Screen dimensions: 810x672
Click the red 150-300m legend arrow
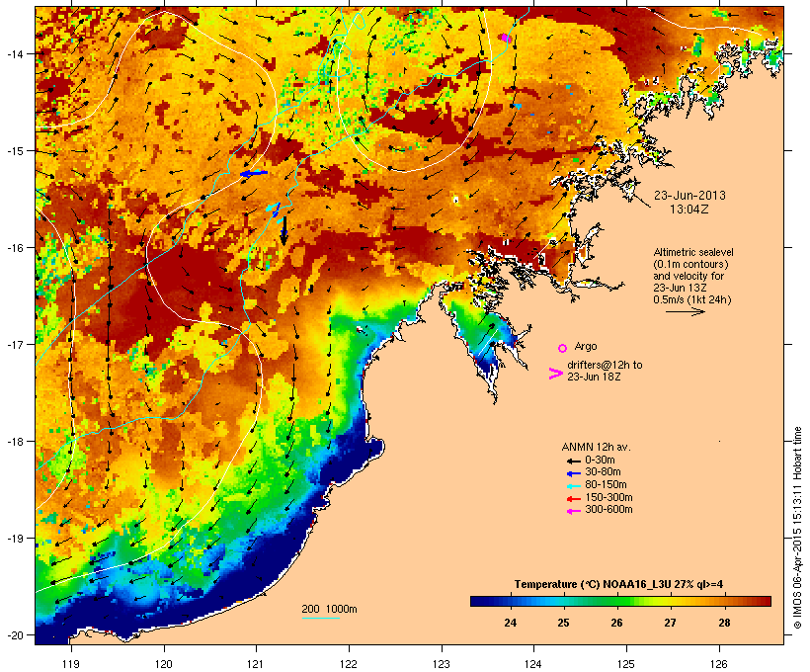pyautogui.click(x=573, y=498)
